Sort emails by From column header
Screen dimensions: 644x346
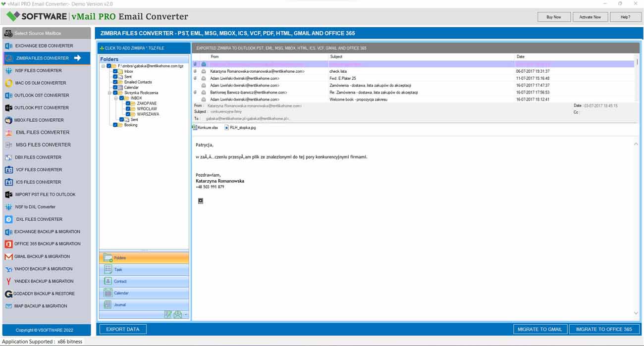(x=268, y=57)
